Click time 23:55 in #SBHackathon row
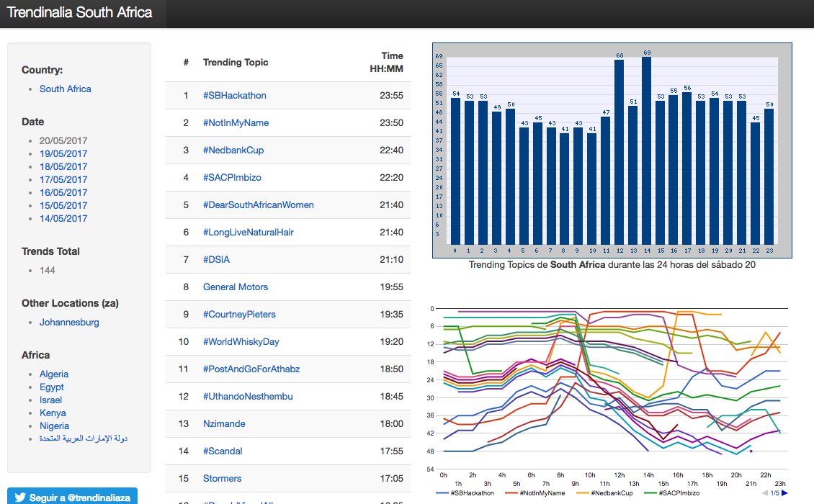The height and width of the screenshot is (504, 814). pyautogui.click(x=391, y=96)
